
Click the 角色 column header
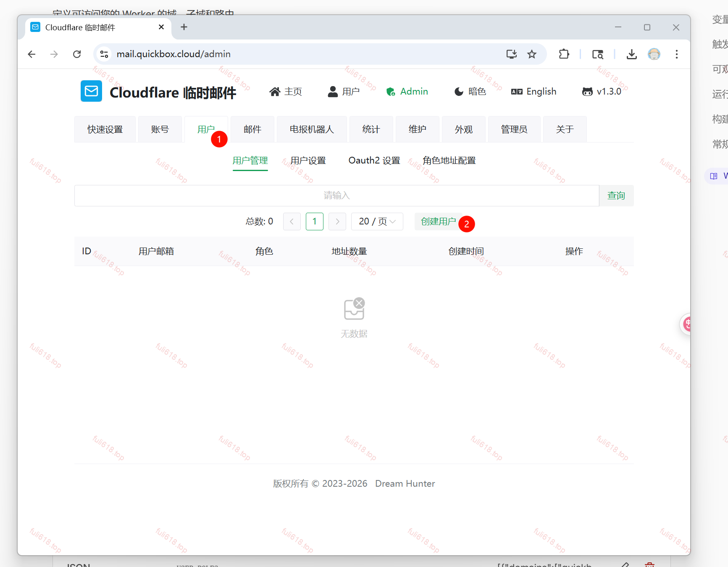pyautogui.click(x=264, y=251)
